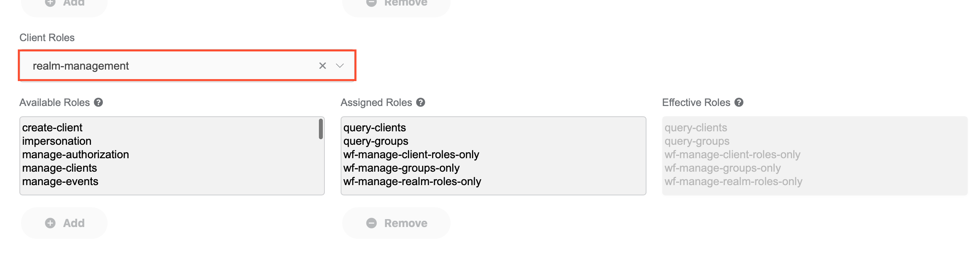Click the plus icon on lower Add button
980x265 pixels.
pos(50,223)
